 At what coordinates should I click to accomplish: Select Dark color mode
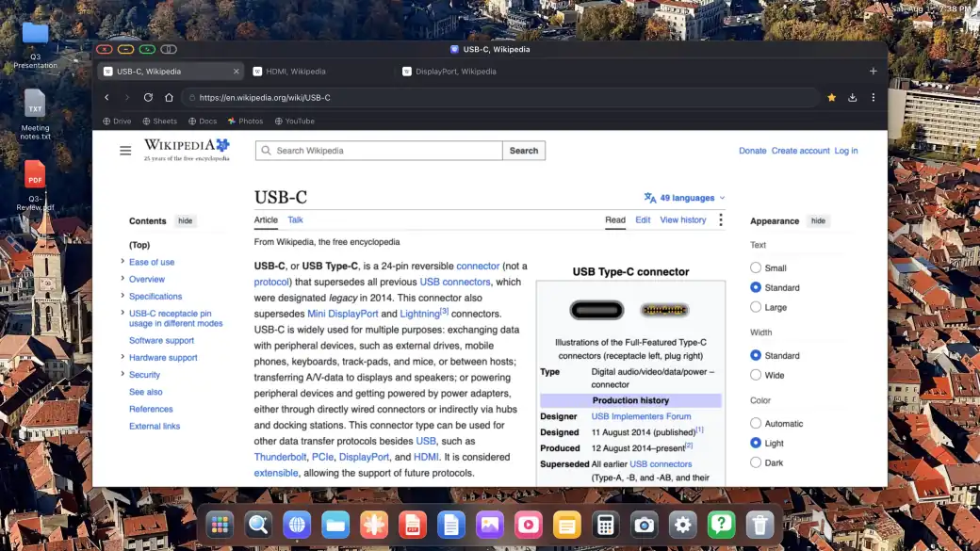pyautogui.click(x=756, y=462)
